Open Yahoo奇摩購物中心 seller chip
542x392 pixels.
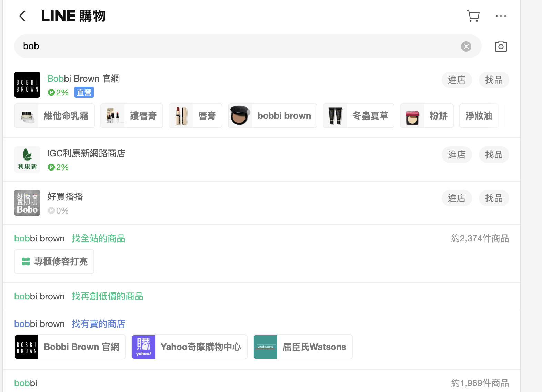[189, 347]
